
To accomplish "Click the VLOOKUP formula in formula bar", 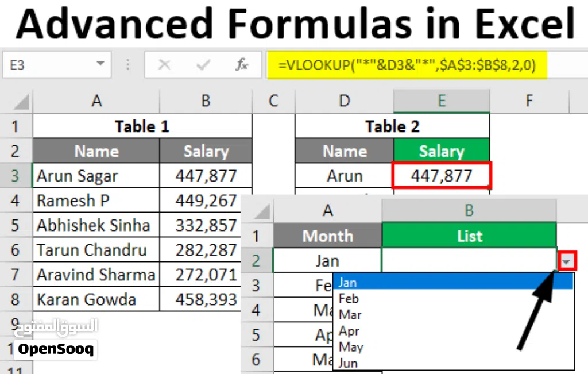I will (x=407, y=65).
